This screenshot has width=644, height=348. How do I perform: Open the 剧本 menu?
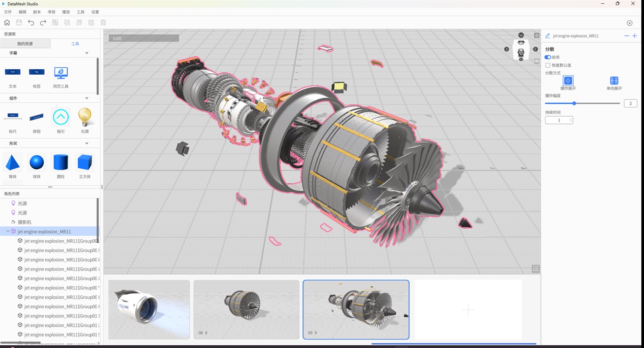coord(37,12)
